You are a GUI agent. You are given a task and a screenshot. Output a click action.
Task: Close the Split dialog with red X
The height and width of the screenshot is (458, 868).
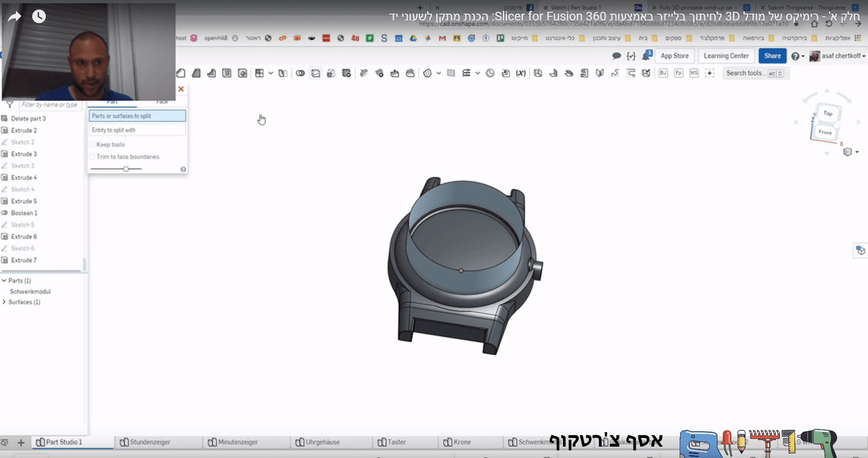pos(181,89)
